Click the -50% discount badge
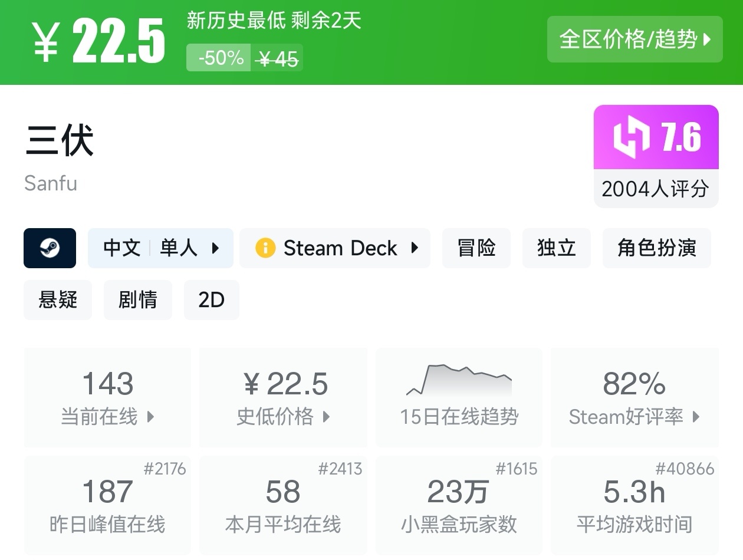 point(219,58)
